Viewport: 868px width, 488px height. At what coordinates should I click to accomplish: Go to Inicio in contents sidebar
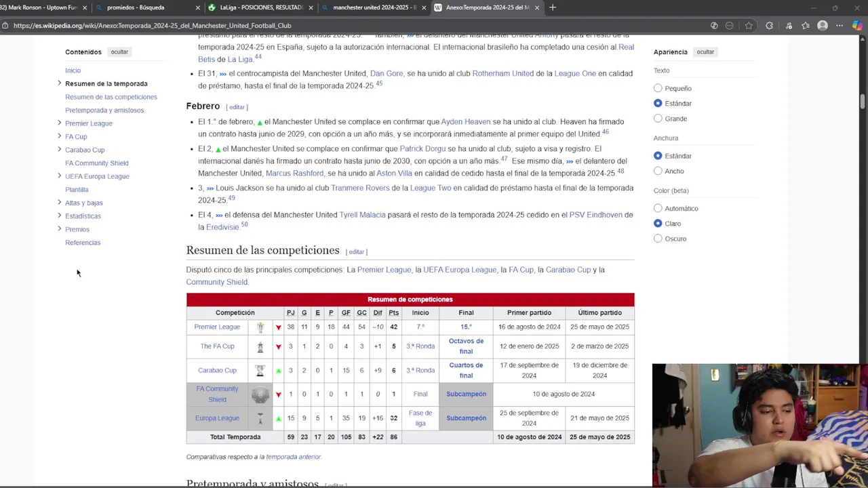click(x=73, y=70)
